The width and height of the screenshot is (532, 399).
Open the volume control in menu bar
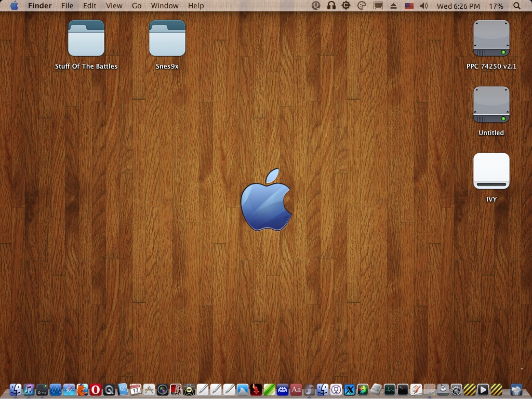[x=424, y=6]
